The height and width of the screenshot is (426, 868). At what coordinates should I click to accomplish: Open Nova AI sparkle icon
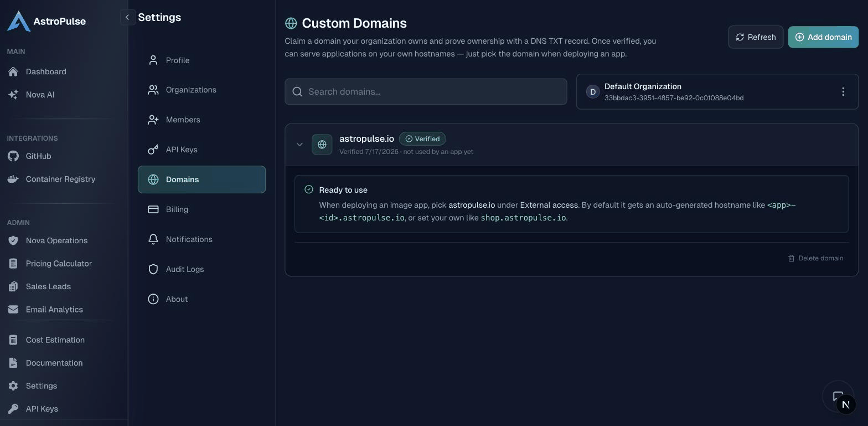tap(13, 95)
